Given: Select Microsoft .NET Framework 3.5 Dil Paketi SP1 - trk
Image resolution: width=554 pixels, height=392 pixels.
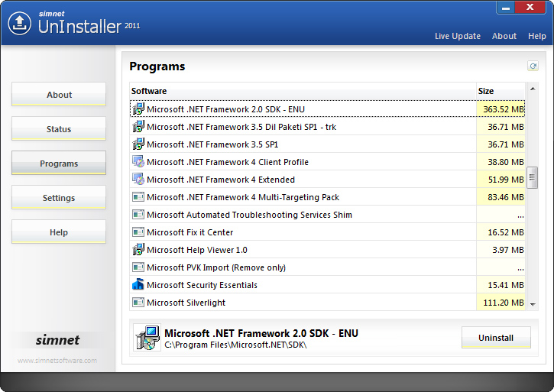Looking at the screenshot, I should (x=327, y=127).
